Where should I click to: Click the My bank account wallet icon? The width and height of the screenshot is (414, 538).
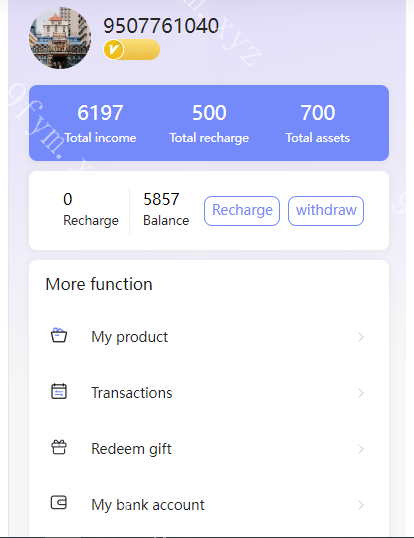59,503
